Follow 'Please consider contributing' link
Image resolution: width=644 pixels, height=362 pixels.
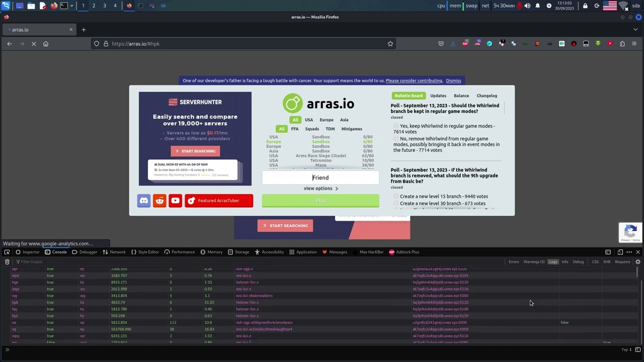(414, 80)
